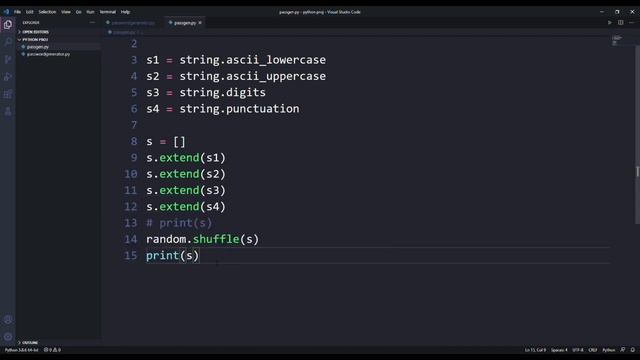Open the Extensions view
Image resolution: width=640 pixels, height=360 pixels.
pyautogui.click(x=8, y=94)
